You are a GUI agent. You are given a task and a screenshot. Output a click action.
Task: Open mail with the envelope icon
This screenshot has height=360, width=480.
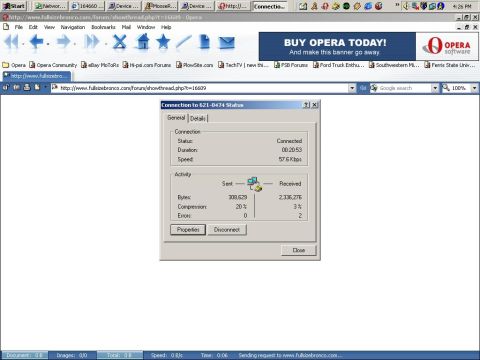226,43
